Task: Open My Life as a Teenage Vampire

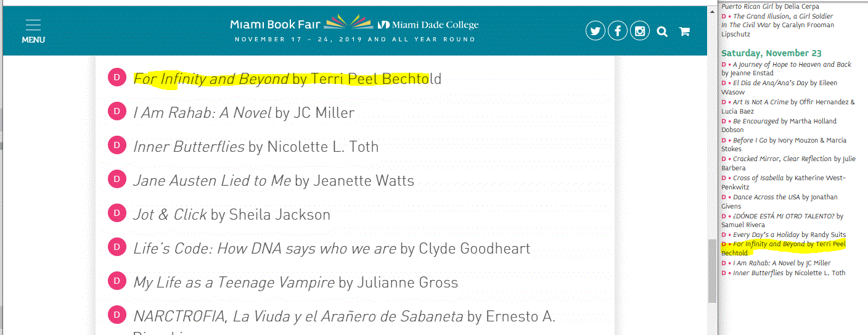Action: click(x=296, y=283)
